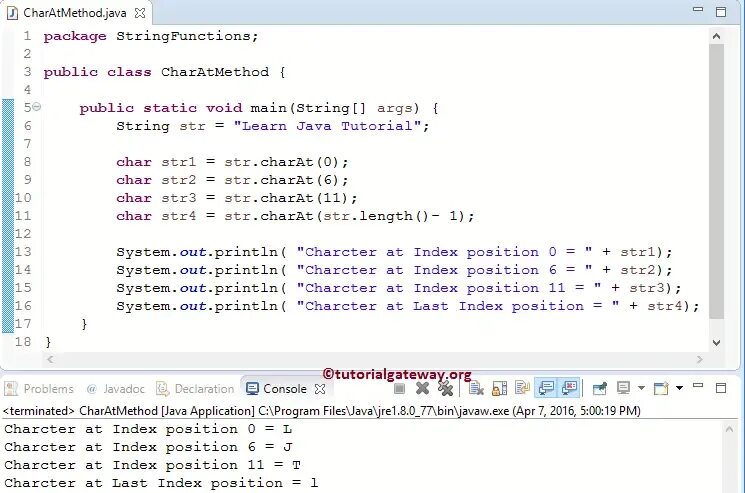
Task: Click line number 12 in the gutter
Action: [22, 234]
